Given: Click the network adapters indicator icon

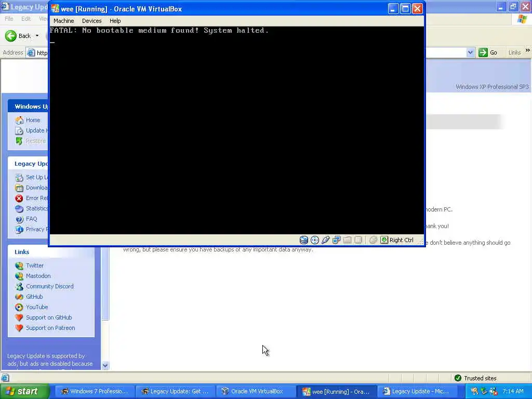Looking at the screenshot, I should [336, 240].
